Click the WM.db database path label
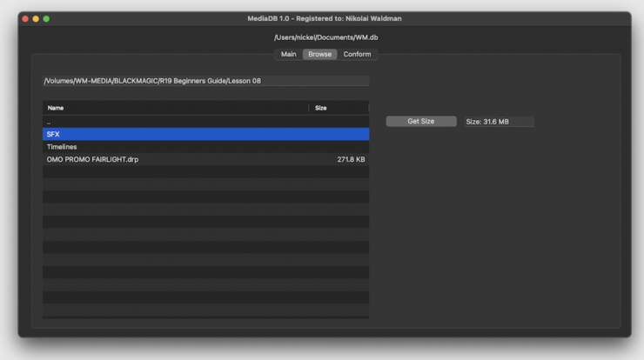The width and height of the screenshot is (644, 360). (x=326, y=37)
